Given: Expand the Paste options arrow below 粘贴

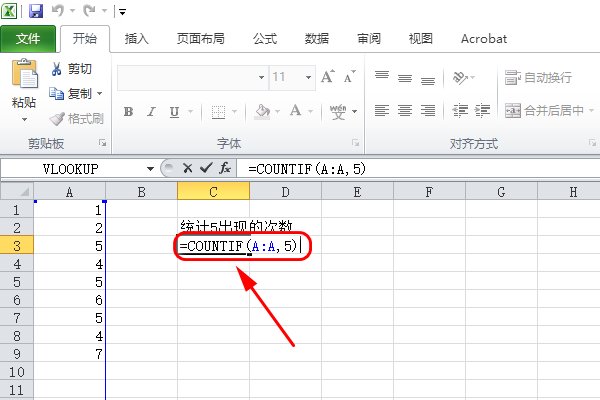Looking at the screenshot, I should pyautogui.click(x=24, y=120).
